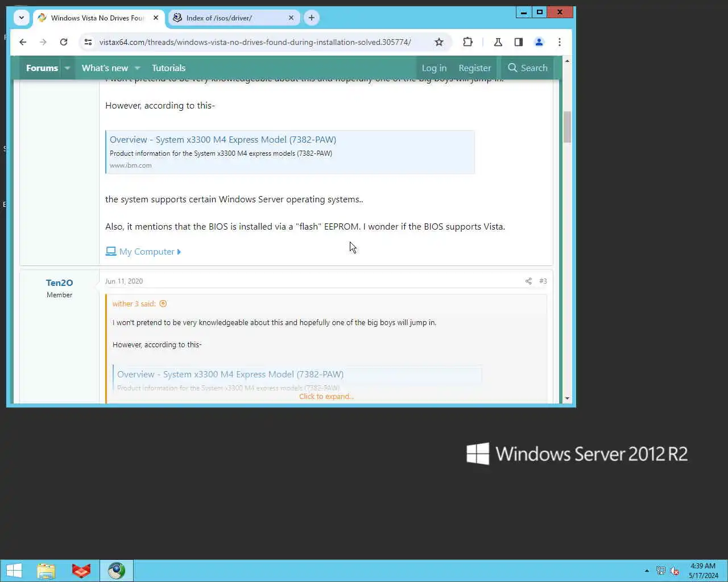
Task: Click the address bar URL
Action: click(x=255, y=42)
